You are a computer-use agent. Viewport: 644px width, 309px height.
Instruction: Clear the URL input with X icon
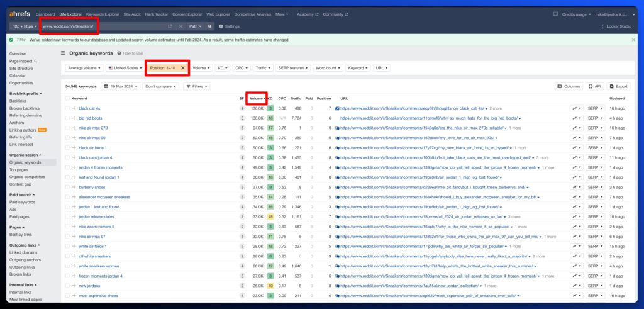[x=180, y=26]
